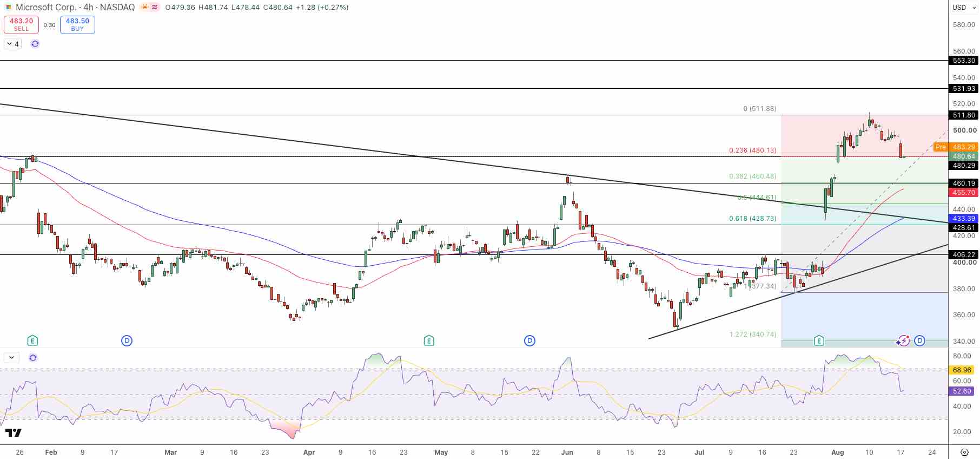
Task: Click the 406.22 price label
Action: click(x=964, y=254)
